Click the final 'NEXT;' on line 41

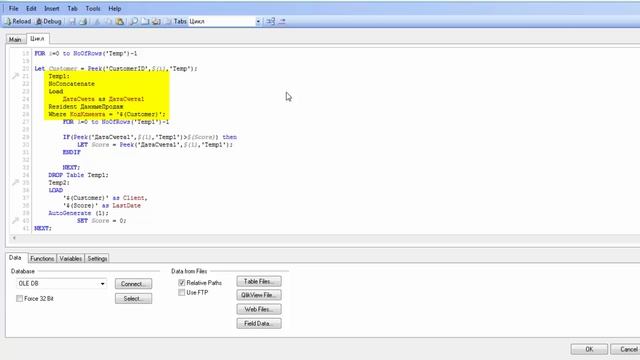point(43,228)
